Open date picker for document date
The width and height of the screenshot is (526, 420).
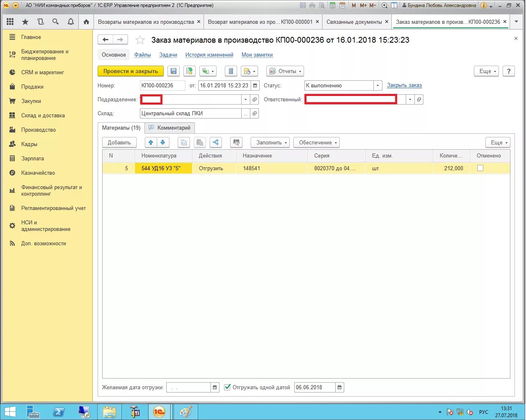click(255, 86)
